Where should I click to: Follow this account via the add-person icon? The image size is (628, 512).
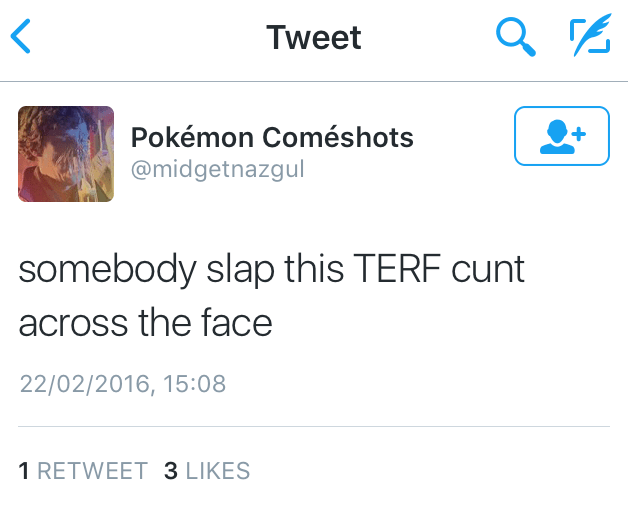(x=562, y=136)
